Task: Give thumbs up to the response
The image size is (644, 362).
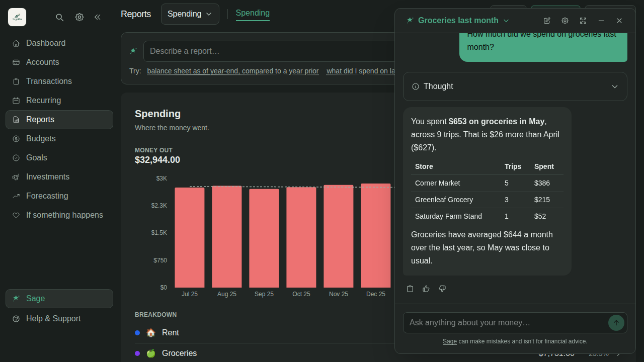Action: pos(426,289)
